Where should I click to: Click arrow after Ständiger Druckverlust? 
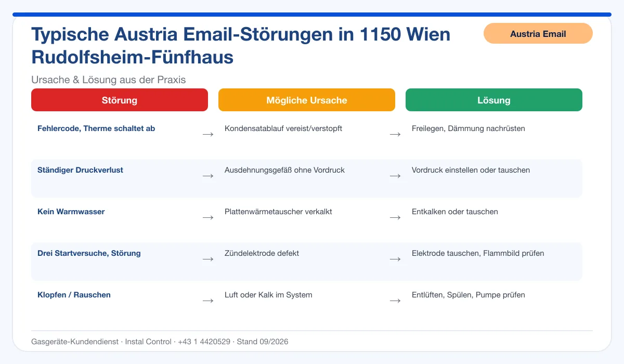208,176
